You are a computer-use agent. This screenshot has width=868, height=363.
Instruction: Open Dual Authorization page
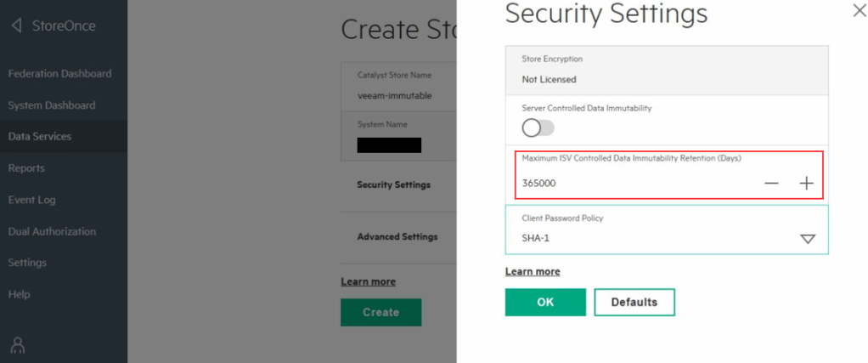(x=52, y=231)
